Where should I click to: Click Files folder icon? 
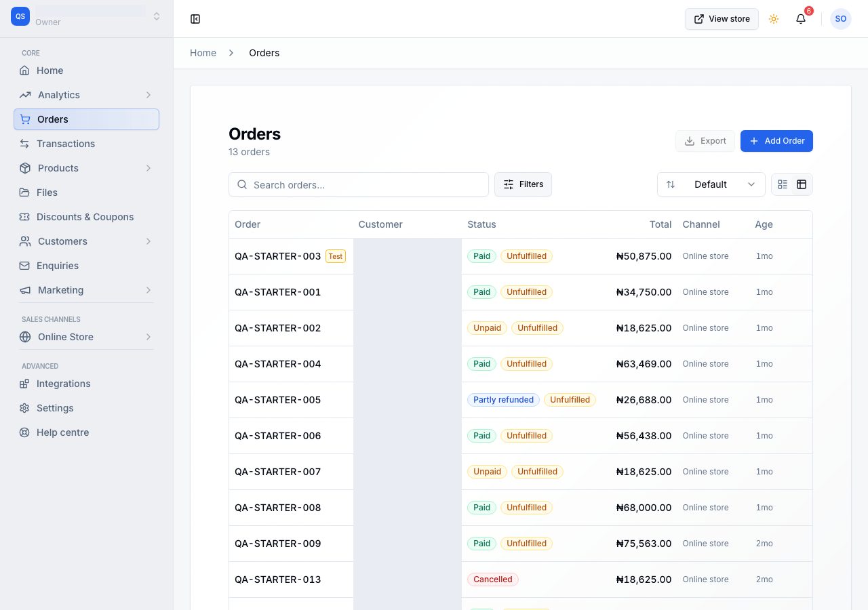tap(24, 192)
